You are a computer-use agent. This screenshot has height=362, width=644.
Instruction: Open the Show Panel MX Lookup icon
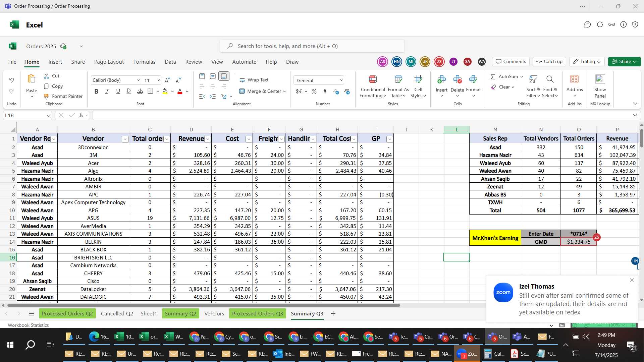pyautogui.click(x=600, y=79)
